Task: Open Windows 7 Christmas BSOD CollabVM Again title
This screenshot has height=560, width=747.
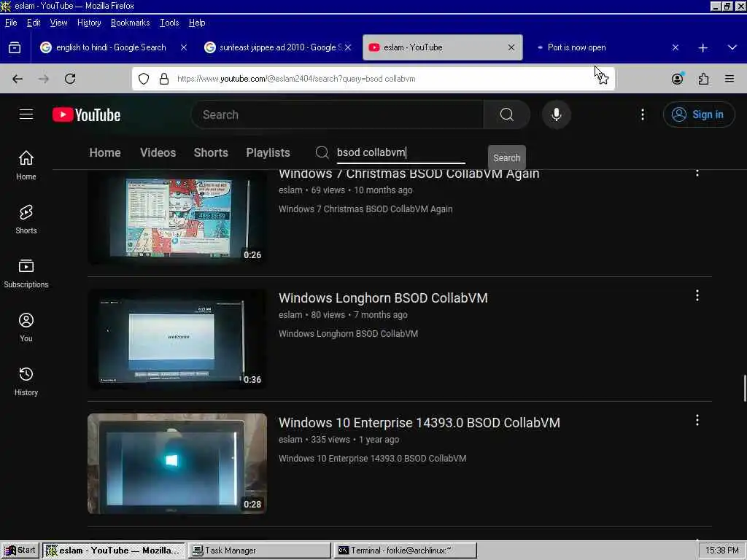Action: pos(409,174)
